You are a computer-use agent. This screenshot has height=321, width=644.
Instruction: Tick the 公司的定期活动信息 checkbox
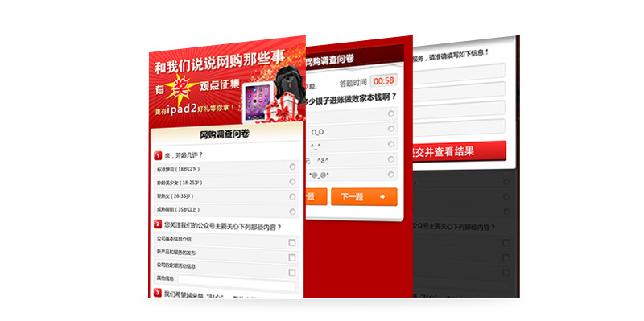(292, 273)
